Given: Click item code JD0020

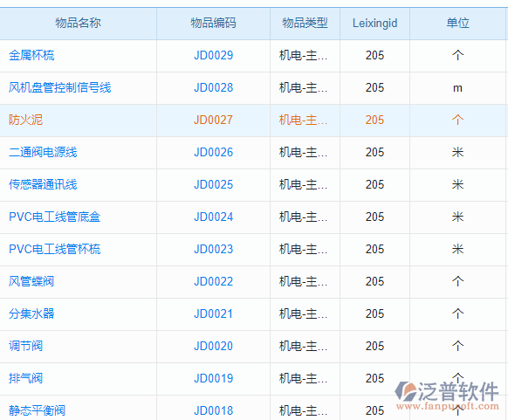Looking at the screenshot, I should point(213,346).
